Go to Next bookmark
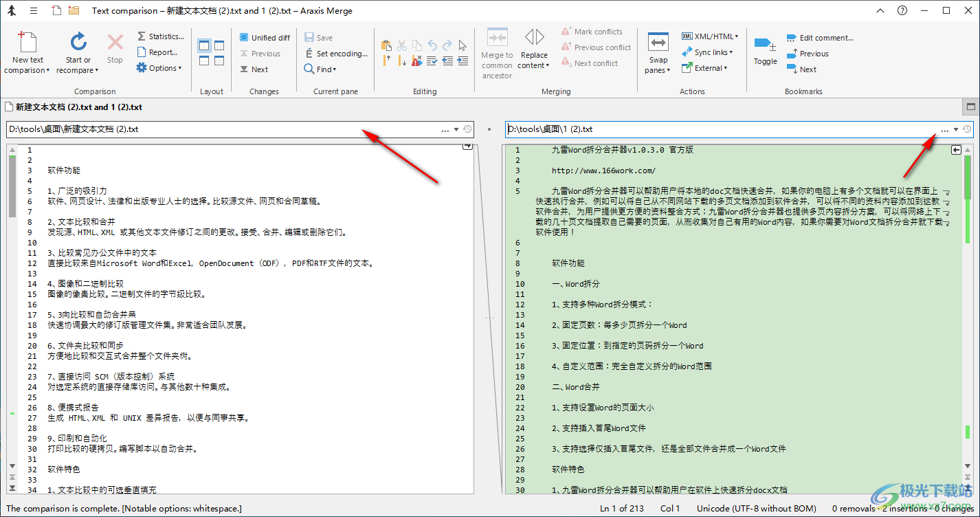 coord(802,69)
